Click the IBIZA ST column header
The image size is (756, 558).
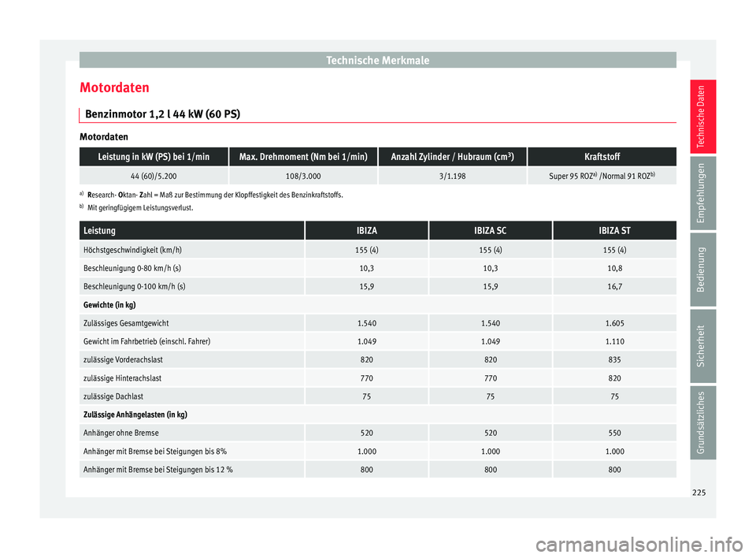(615, 231)
